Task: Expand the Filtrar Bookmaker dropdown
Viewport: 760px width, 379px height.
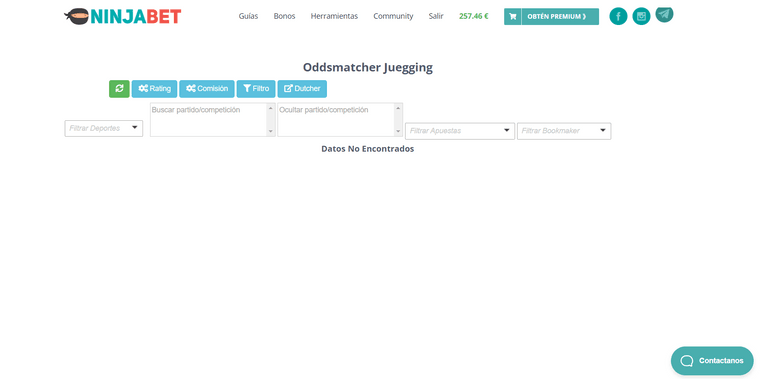Action: (564, 131)
